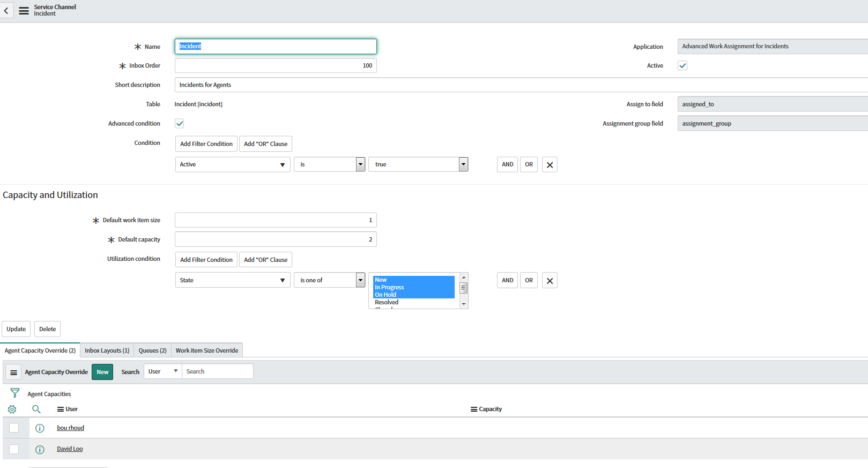
Task: Click the Agent Capacities breadcrumb
Action: (49, 394)
